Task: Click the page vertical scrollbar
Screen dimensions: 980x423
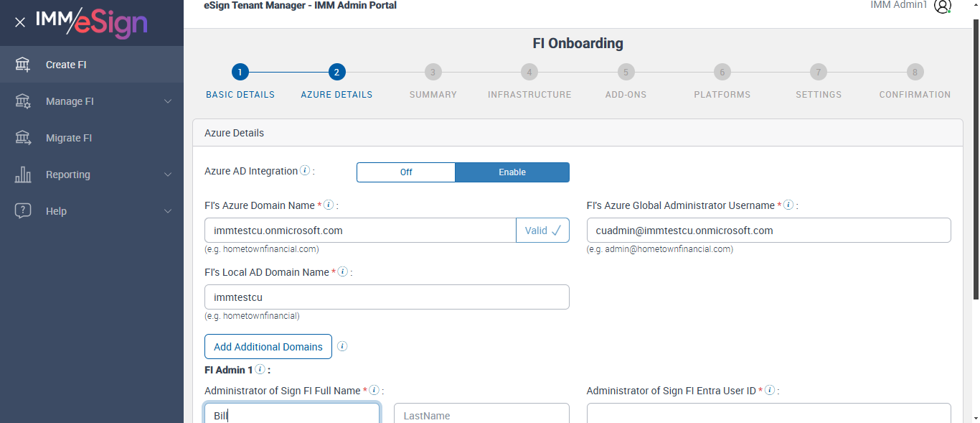Action: click(x=976, y=158)
